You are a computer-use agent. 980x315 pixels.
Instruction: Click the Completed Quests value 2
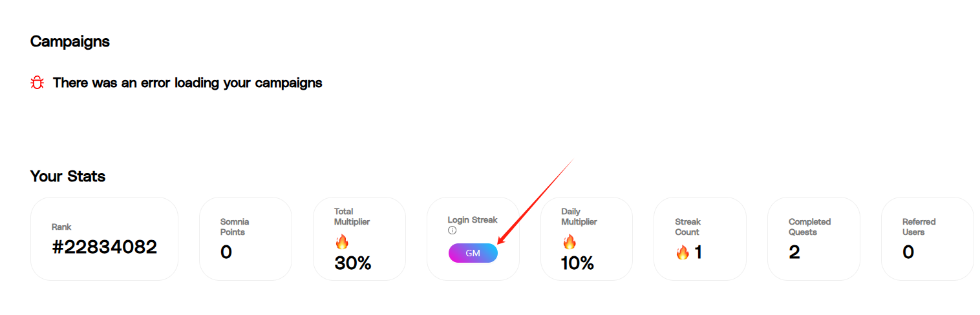coord(794,252)
